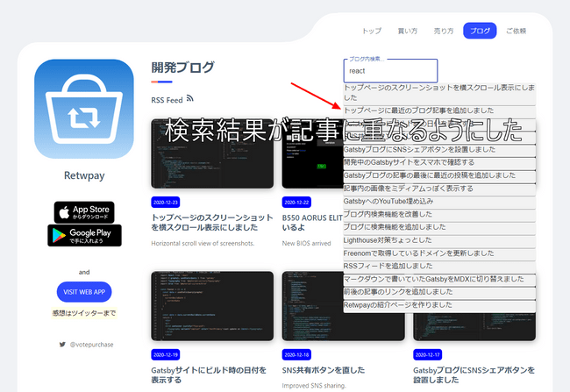Go to the トップ navigation item
This screenshot has width=570, height=392.
(x=372, y=31)
